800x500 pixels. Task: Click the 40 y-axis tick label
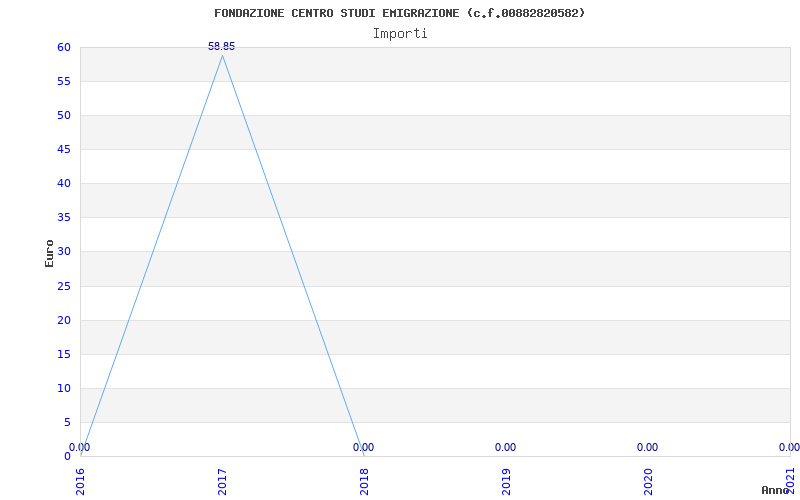[x=64, y=184]
